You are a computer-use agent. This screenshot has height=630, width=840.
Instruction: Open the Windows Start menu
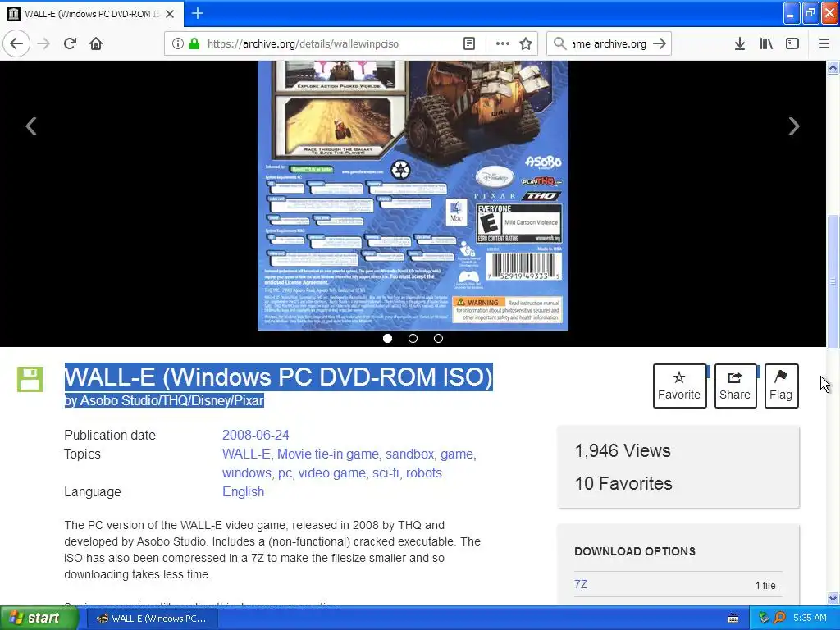click(x=39, y=619)
